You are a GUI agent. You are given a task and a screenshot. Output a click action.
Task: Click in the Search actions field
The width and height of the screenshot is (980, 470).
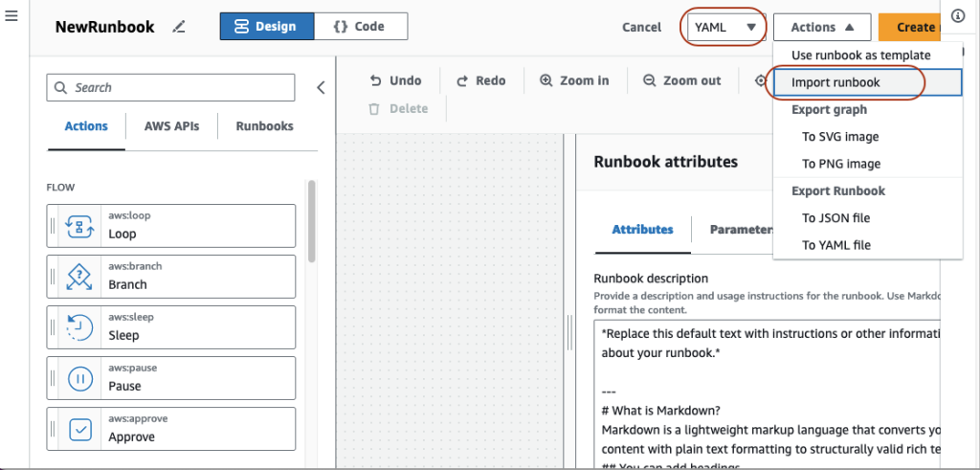pos(170,87)
